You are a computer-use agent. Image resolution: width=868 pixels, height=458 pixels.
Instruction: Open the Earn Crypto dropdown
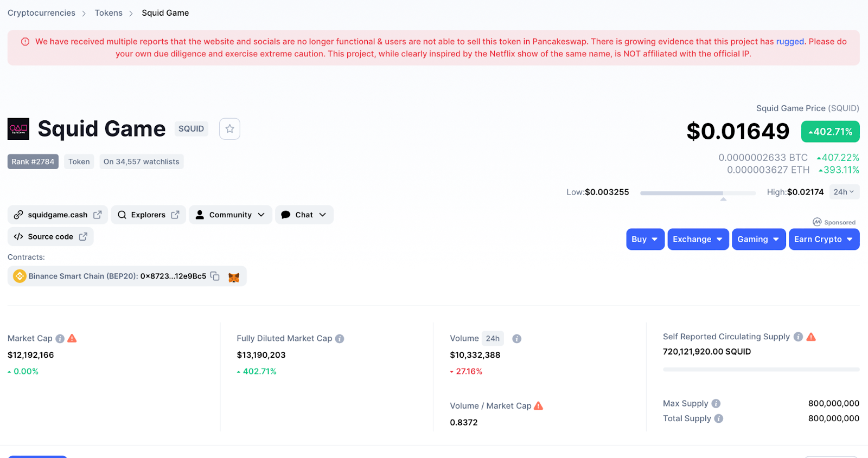pos(824,239)
